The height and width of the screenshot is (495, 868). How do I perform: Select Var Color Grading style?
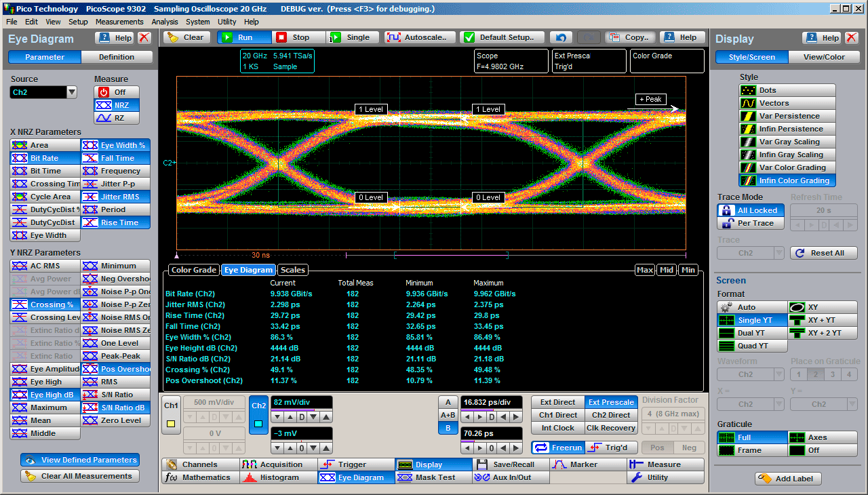pos(787,167)
